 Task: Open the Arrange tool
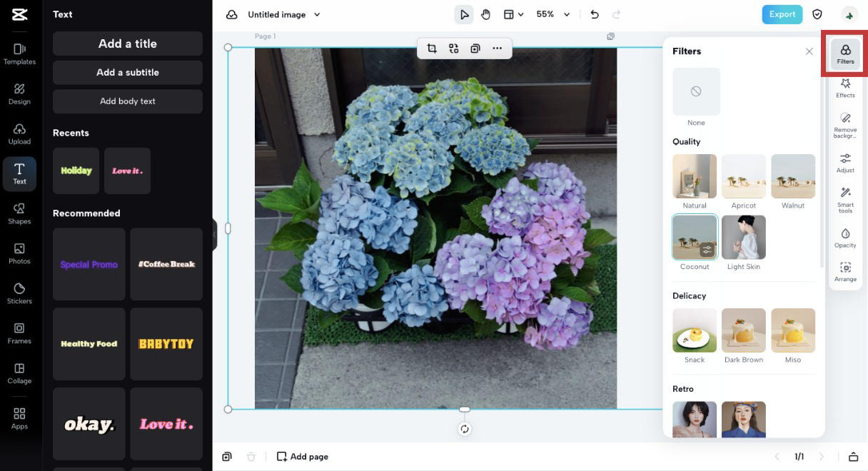(x=845, y=271)
